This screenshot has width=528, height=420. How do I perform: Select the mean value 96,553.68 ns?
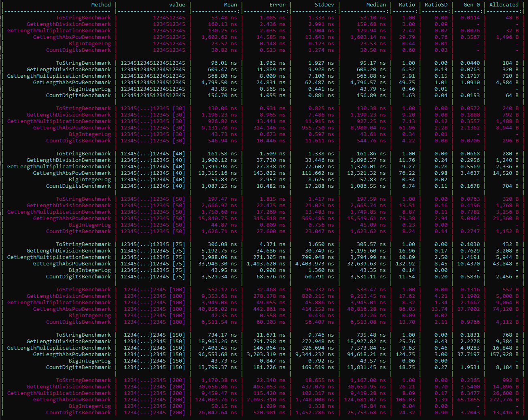click(218, 354)
